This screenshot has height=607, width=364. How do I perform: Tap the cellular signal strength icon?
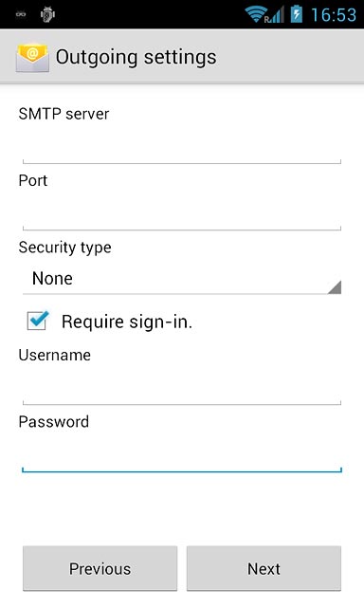click(x=276, y=15)
